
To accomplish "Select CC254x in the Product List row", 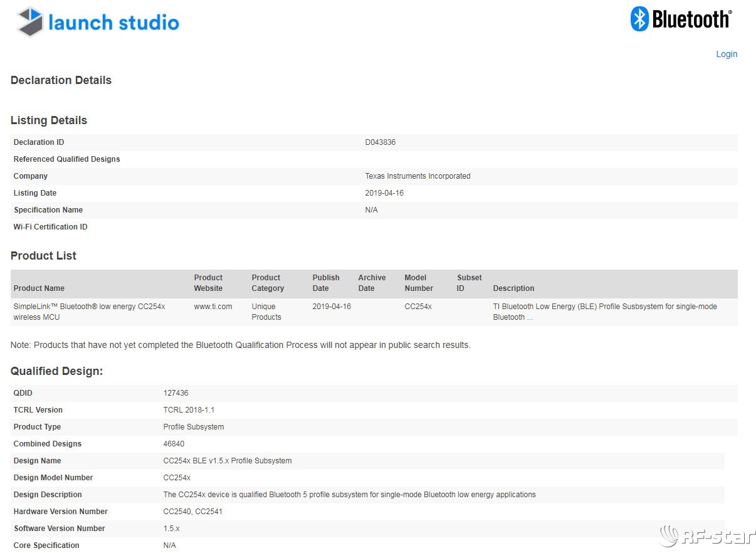I will coord(418,307).
